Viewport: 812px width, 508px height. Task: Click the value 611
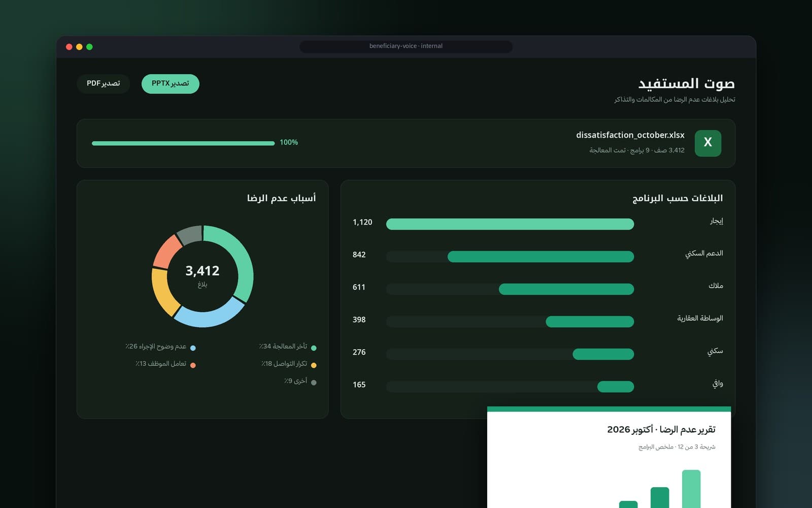point(359,287)
